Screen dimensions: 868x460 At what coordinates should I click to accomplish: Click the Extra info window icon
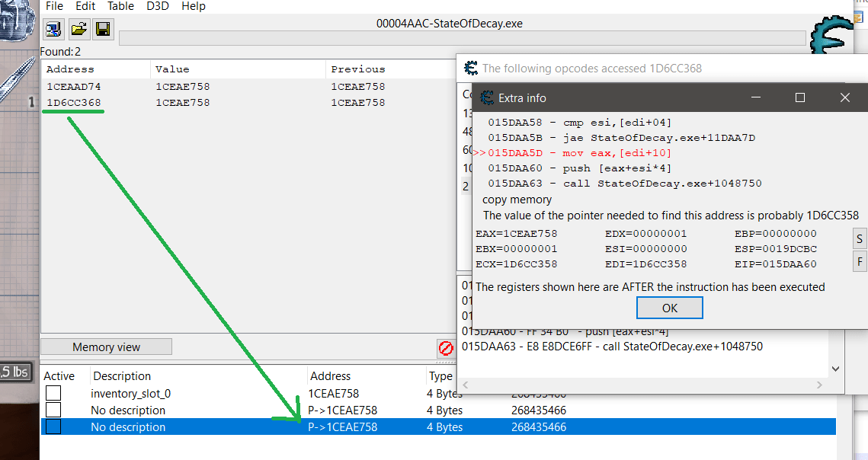pyautogui.click(x=487, y=98)
